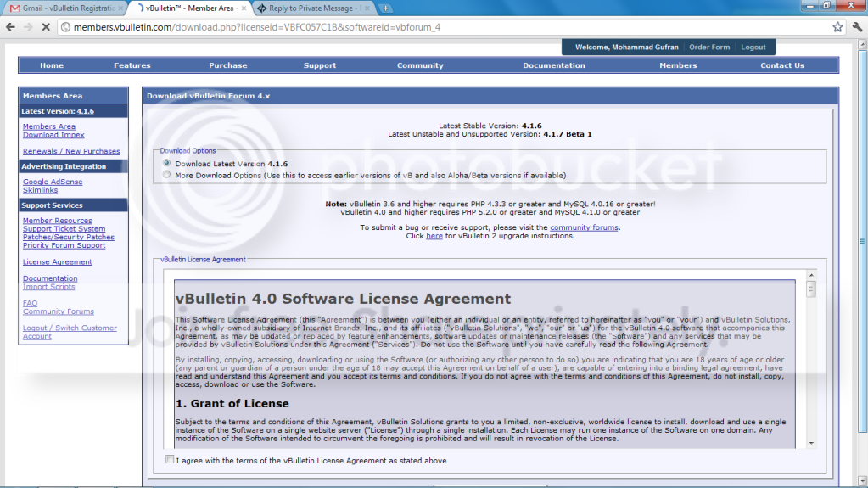Click the page scrollbar down arrow

[862, 481]
